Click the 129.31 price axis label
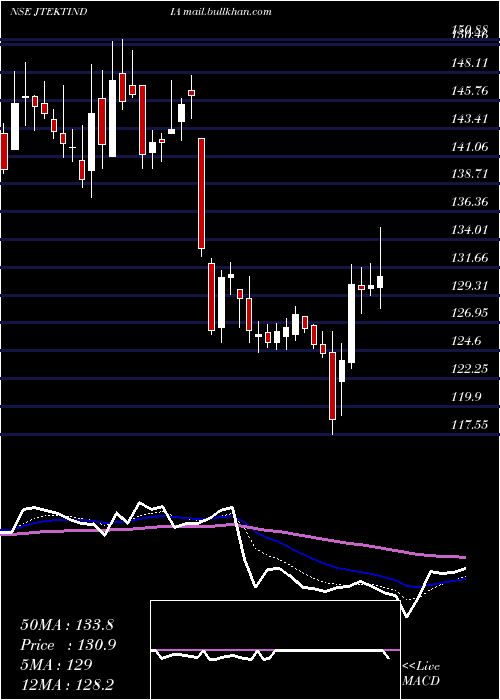 [470, 285]
